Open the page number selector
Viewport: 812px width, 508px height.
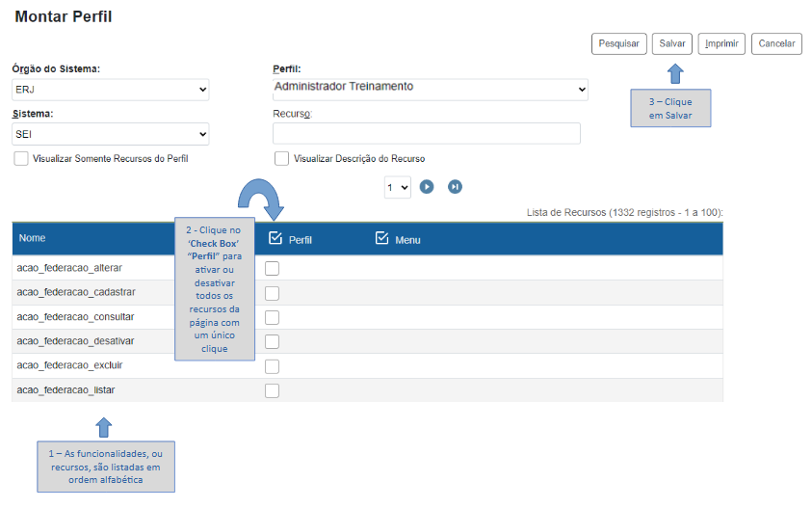(397, 187)
